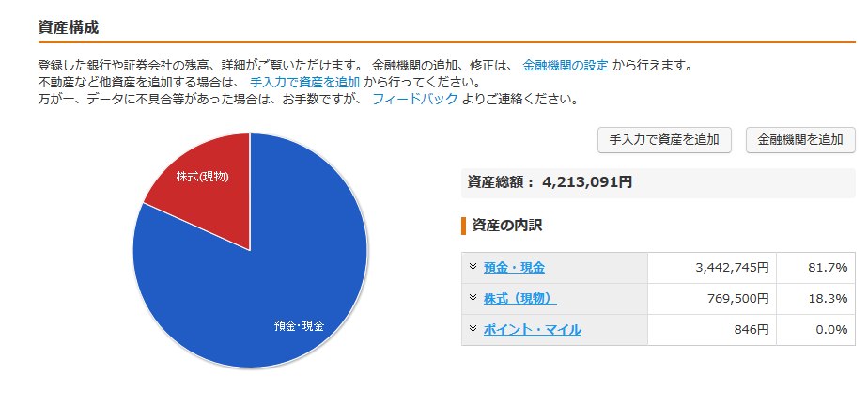This screenshot has width=868, height=407.
Task: Expand the 株式（現物） row chevron
Action: click(473, 298)
